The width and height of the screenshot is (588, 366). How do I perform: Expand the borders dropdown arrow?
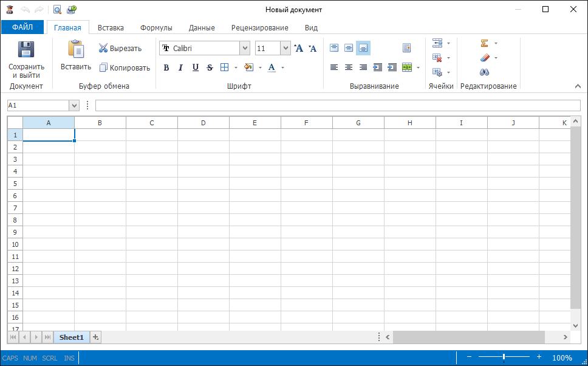pyautogui.click(x=236, y=67)
